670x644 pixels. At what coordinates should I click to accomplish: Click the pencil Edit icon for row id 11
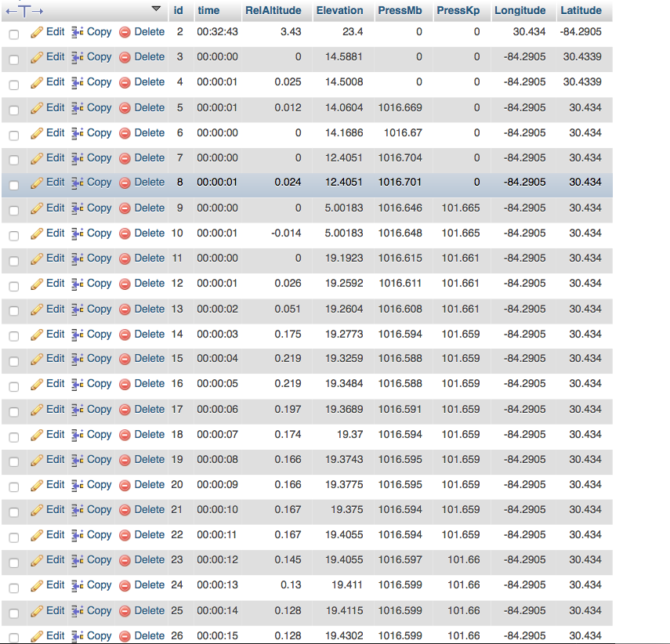pyautogui.click(x=37, y=259)
